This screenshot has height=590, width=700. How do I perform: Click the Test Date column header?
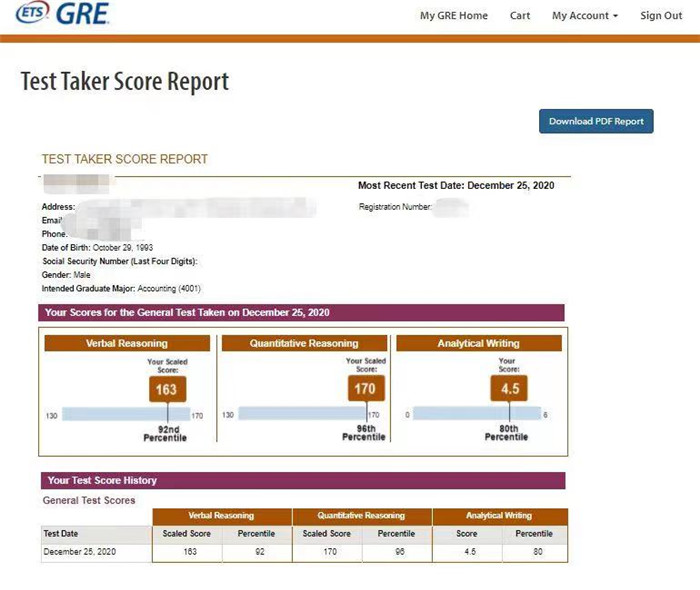(x=62, y=533)
